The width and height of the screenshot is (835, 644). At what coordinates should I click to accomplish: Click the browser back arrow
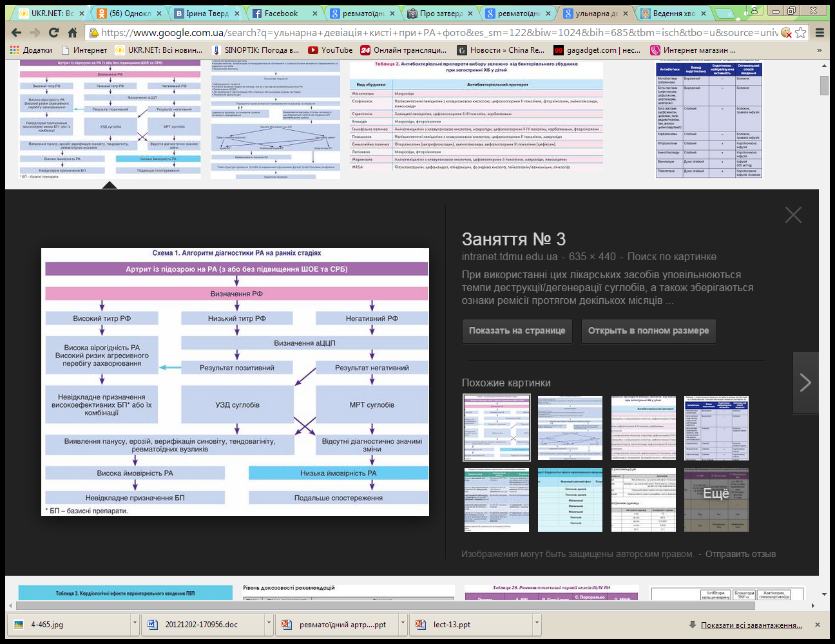click(16, 32)
